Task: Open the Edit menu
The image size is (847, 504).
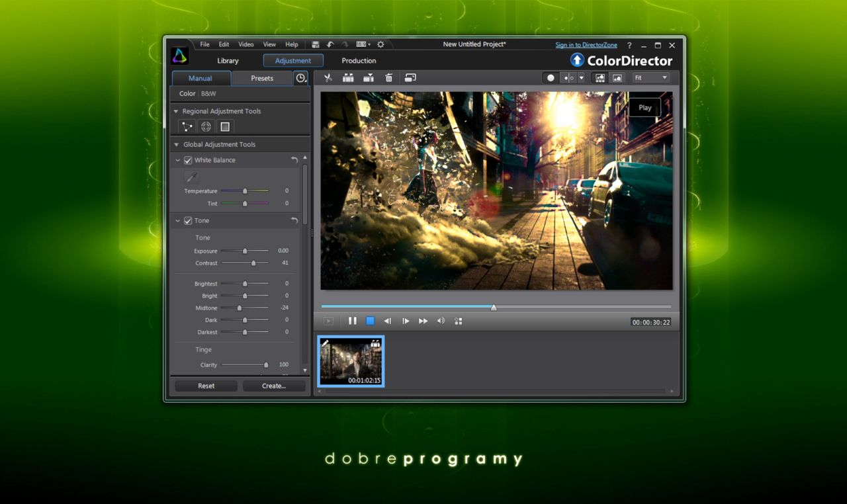Action: point(224,44)
